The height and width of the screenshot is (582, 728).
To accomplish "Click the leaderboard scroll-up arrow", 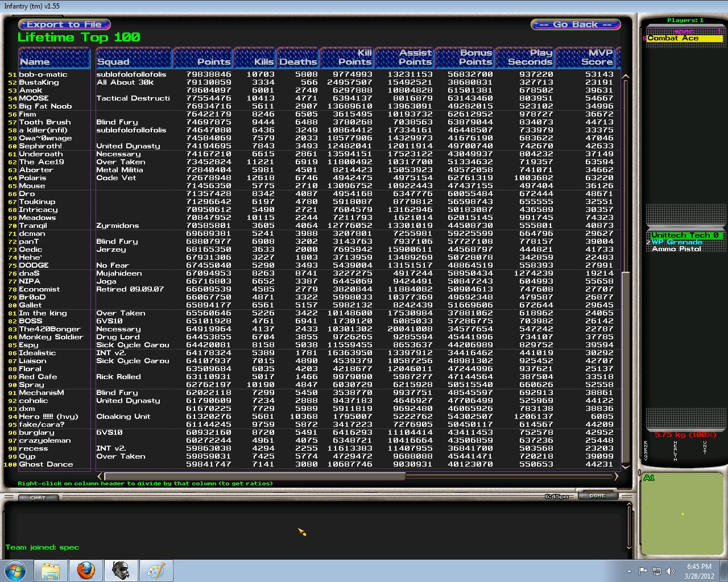I will point(626,77).
